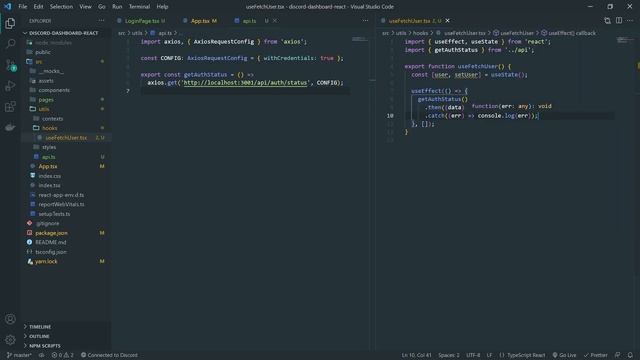Click Prettier status bar item
The image size is (640, 360).
[x=596, y=355]
